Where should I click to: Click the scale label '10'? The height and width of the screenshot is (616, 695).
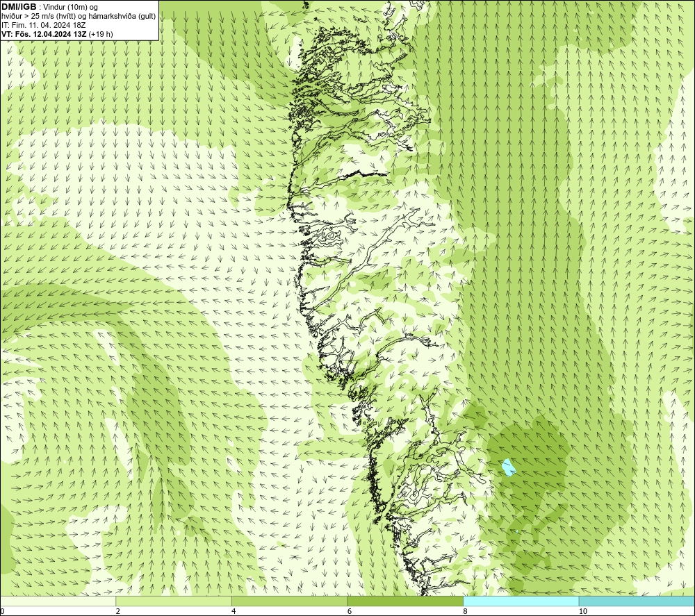coord(583,611)
